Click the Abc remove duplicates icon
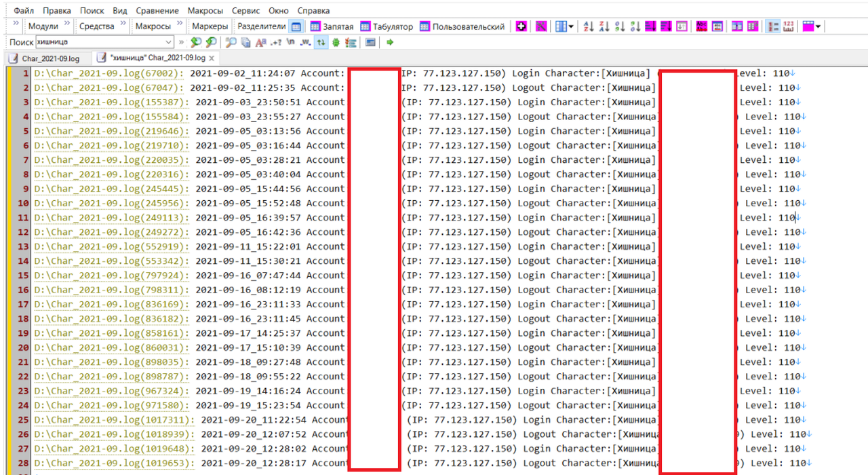The height and width of the screenshot is (475, 868). point(701,26)
